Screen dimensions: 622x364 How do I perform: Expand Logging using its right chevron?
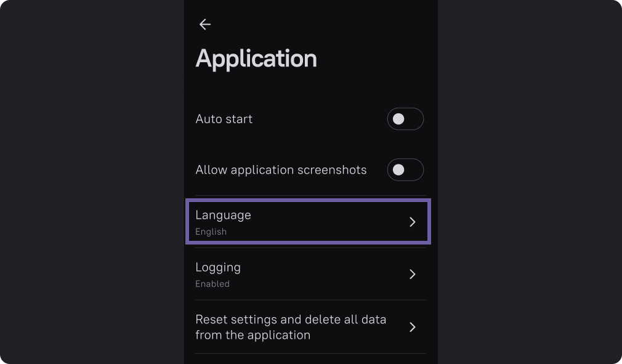(x=413, y=274)
